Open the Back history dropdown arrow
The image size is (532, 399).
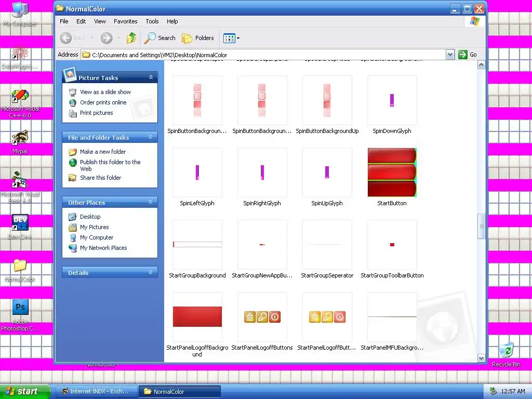pyautogui.click(x=92, y=38)
